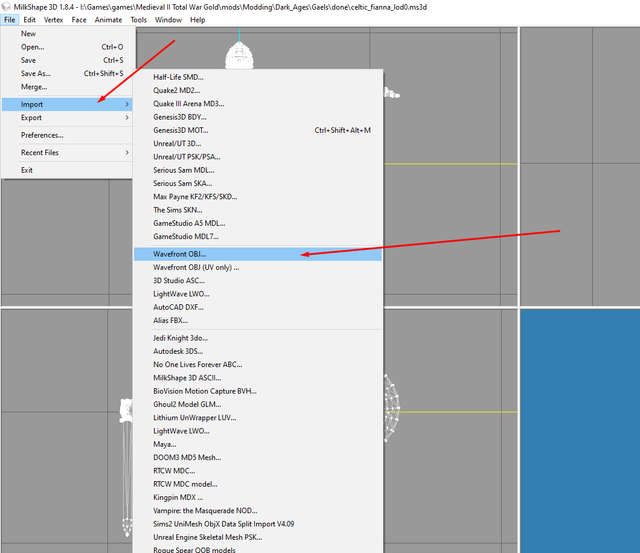Open the Help menu
Image resolution: width=640 pixels, height=553 pixels.
198,20
